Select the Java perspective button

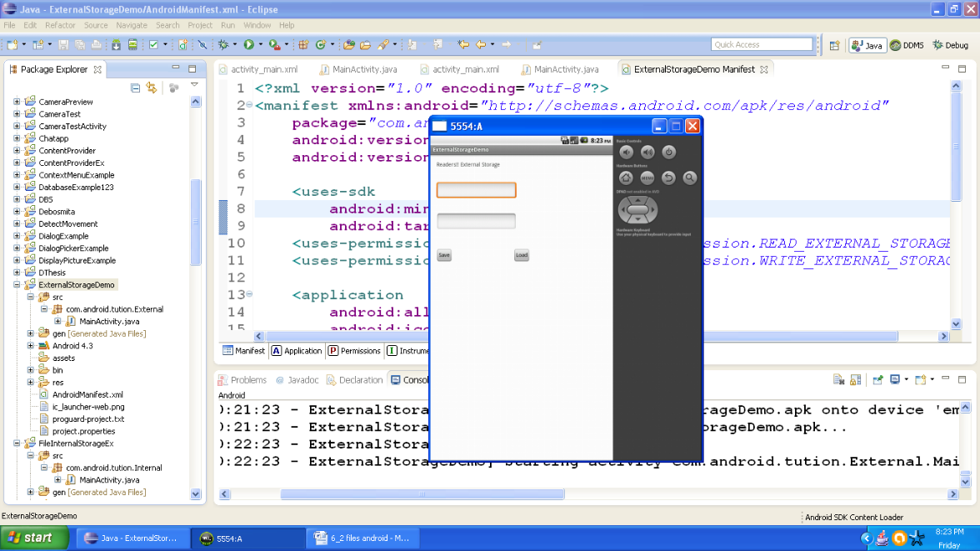coord(867,45)
